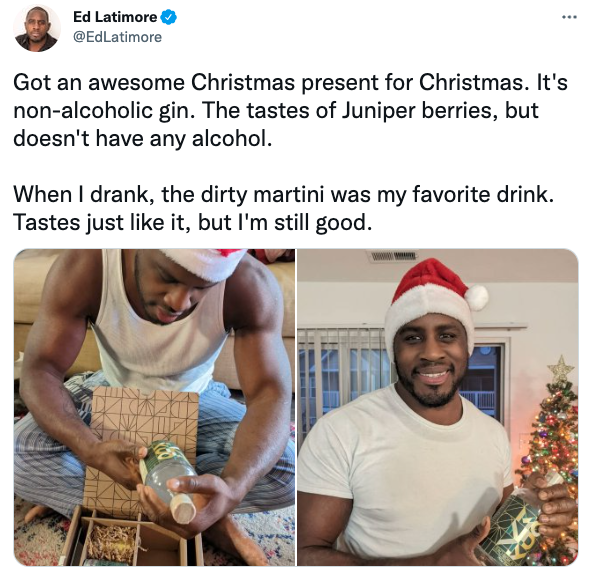
Task: Open Ed Latimore's profile avatar picture
Action: click(x=37, y=28)
